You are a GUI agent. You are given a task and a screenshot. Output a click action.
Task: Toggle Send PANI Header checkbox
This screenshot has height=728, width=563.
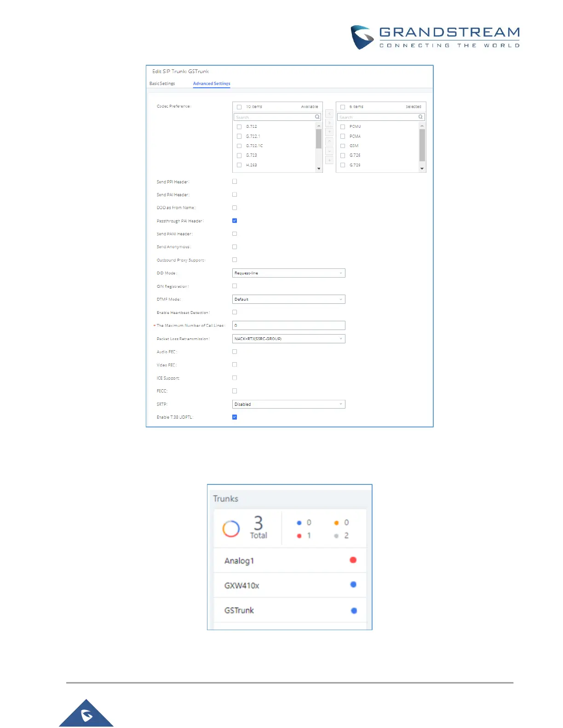(x=235, y=234)
